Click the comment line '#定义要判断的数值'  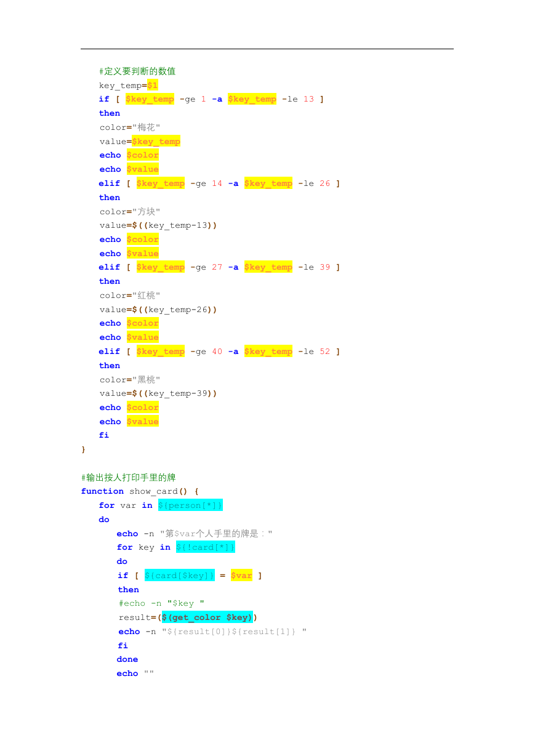(137, 71)
